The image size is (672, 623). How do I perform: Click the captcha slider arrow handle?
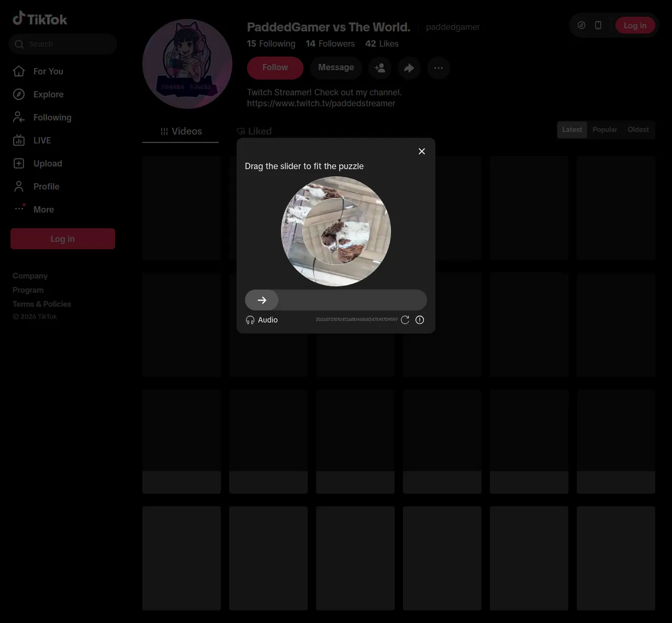click(x=262, y=300)
